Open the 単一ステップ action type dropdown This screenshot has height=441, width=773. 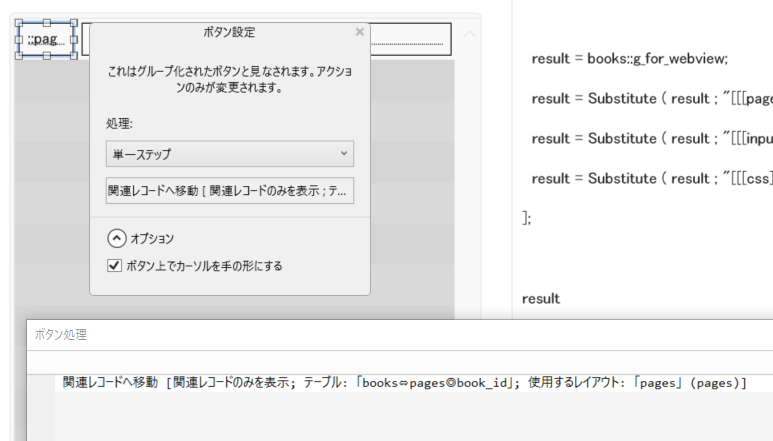click(x=230, y=154)
